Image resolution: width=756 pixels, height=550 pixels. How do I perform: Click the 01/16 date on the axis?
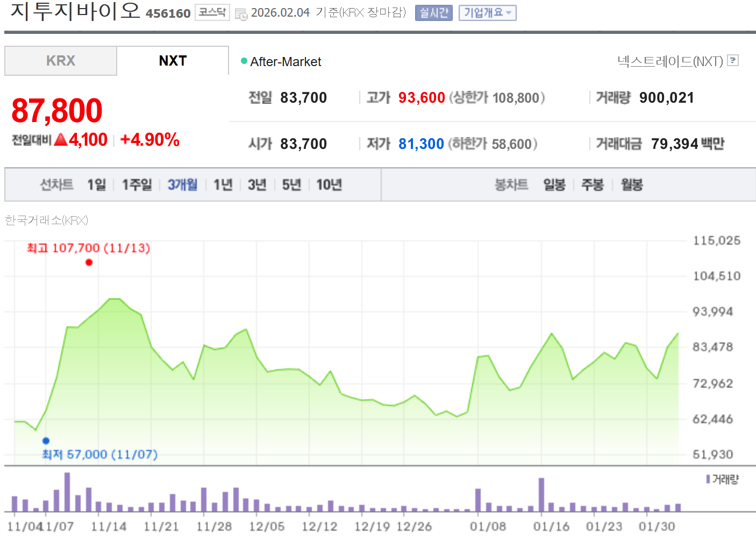click(551, 526)
